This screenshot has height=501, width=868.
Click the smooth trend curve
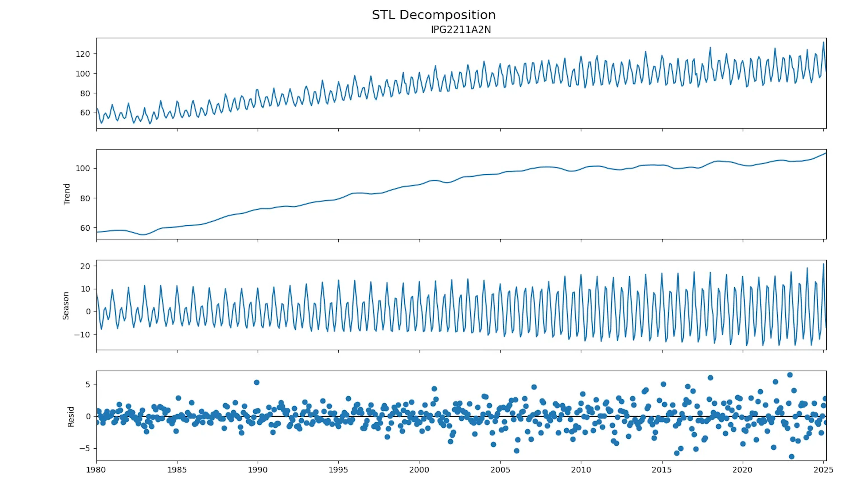[482, 176]
